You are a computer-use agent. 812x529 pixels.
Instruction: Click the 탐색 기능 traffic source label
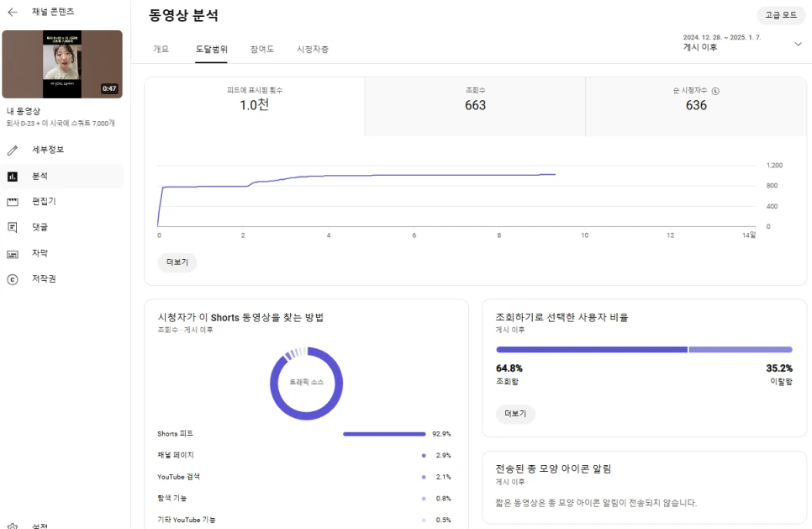[172, 498]
